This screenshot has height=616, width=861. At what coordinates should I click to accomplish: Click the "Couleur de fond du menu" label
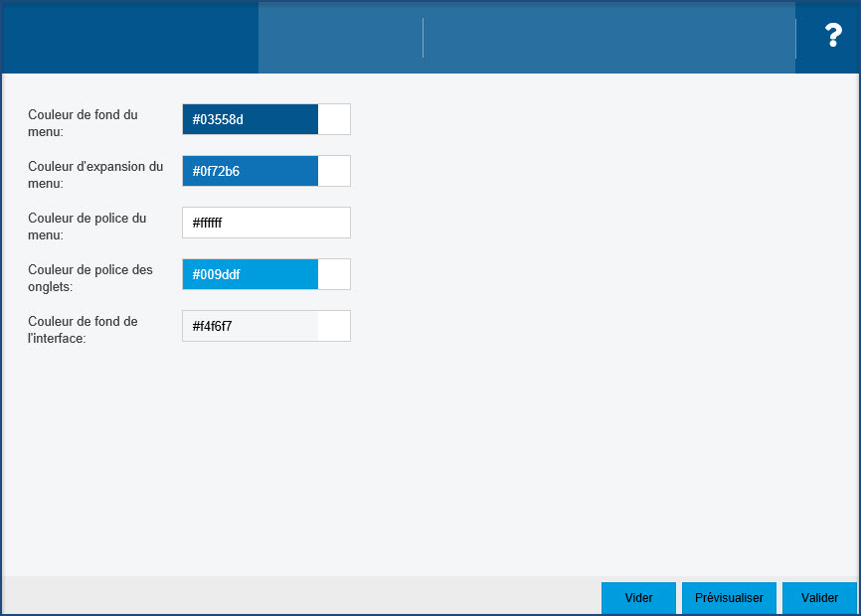(x=83, y=122)
